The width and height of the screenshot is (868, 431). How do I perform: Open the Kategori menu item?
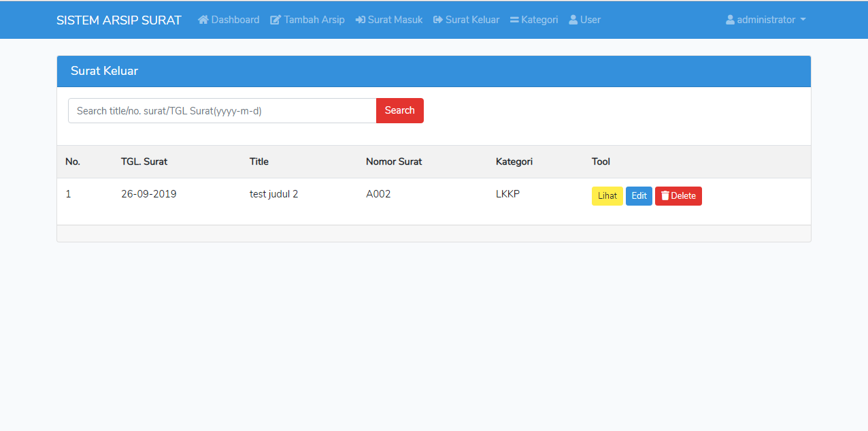coord(534,20)
